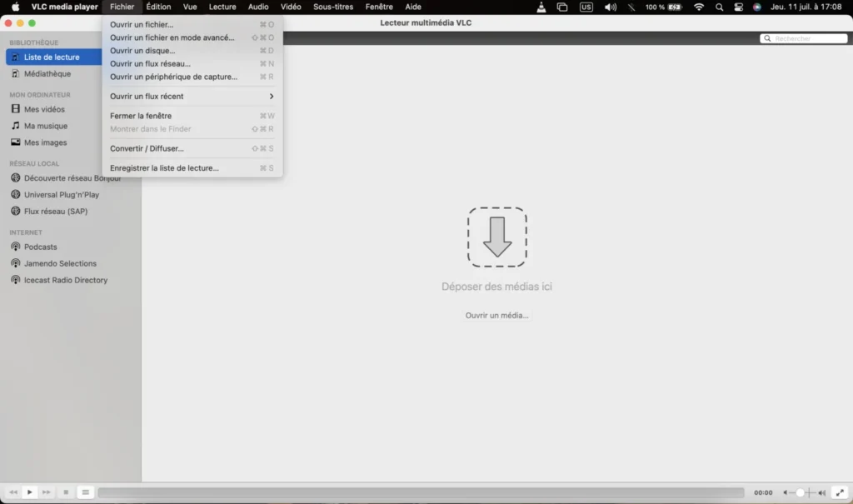853x504 pixels.
Task: Click the date and time clock
Action: click(x=806, y=7)
